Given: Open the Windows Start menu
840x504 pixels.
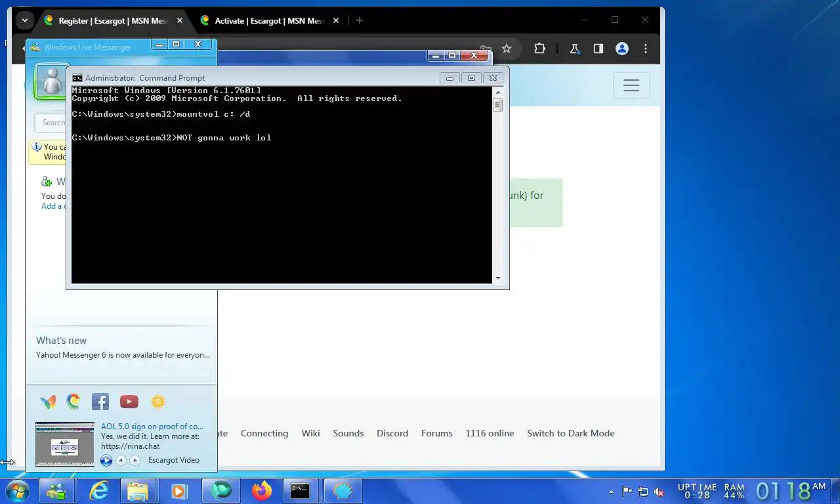Looking at the screenshot, I should click(16, 491).
